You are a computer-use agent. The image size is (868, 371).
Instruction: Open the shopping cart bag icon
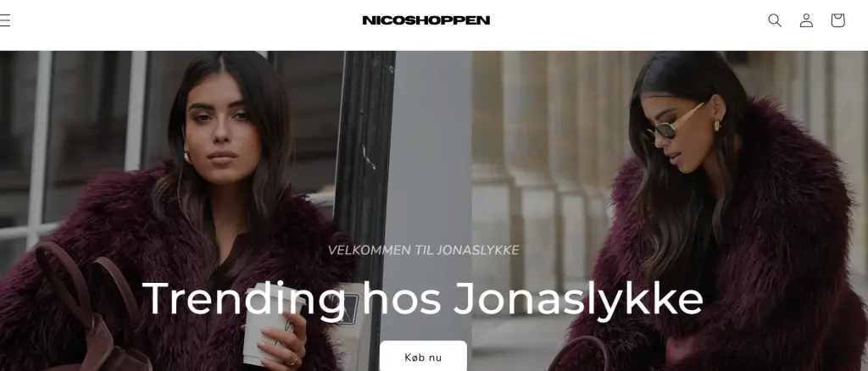coord(837,20)
